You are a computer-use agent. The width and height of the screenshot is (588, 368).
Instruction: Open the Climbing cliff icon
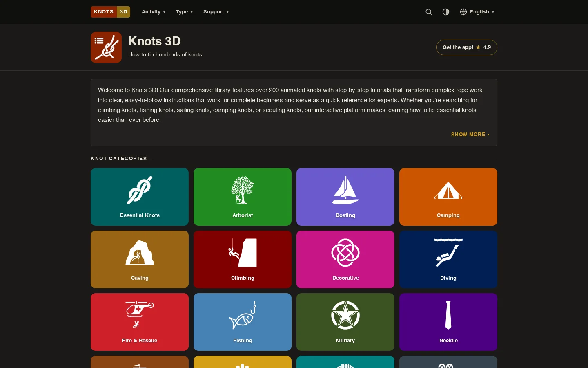[x=243, y=253]
